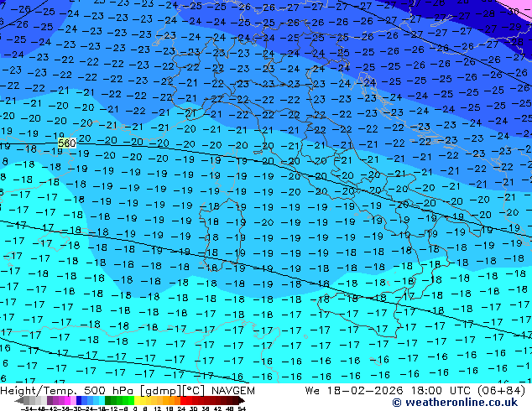Image resolution: width=532 pixels, height=411 pixels.
Task: Click the cyan -18 swatch in the legend
Action: 102,400
